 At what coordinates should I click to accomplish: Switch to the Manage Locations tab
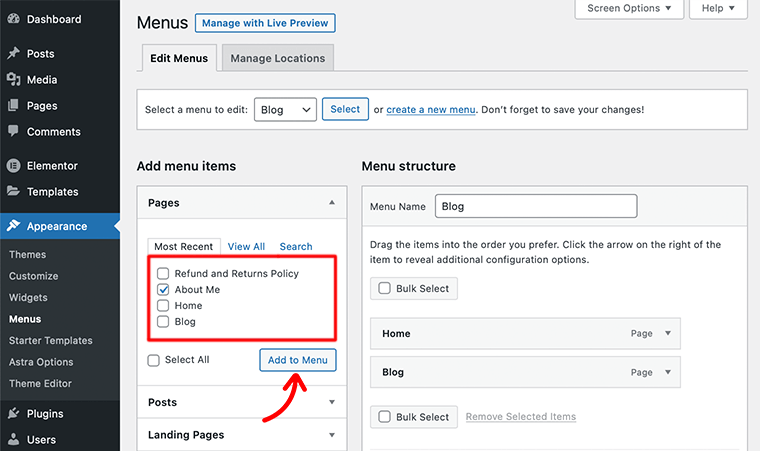(278, 58)
